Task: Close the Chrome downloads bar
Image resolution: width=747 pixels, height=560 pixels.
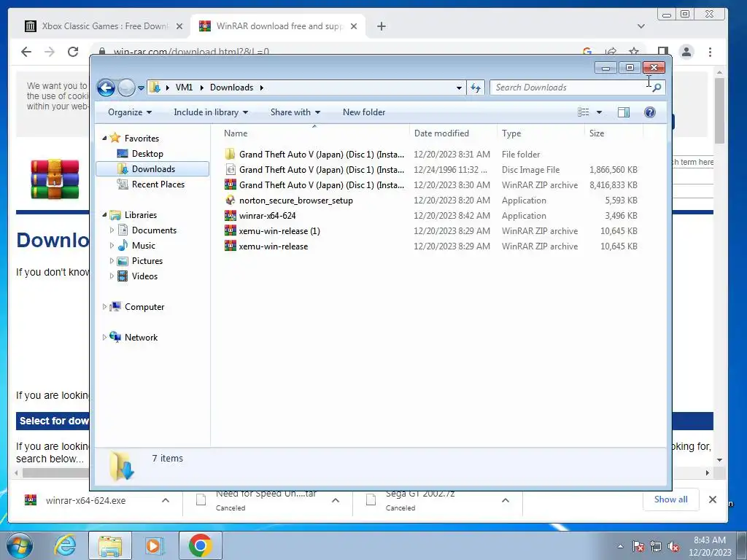Action: [713, 499]
